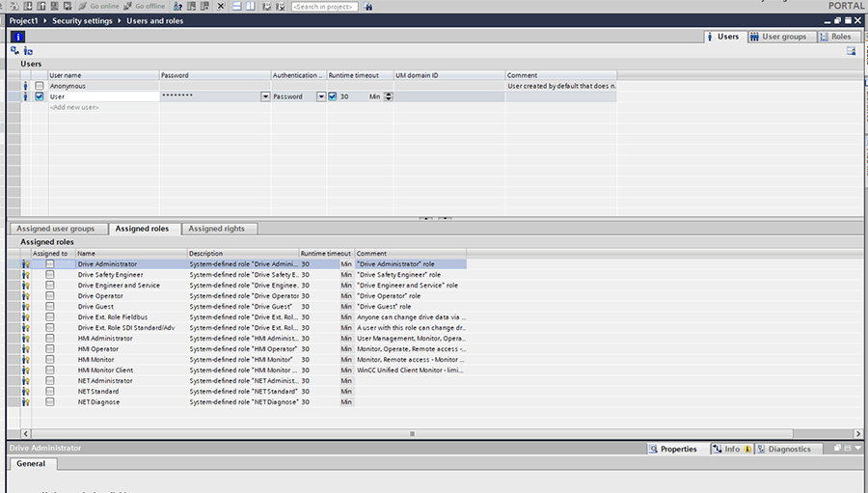Float the Properties inspector window icon
Screen dimensions: 868x493
(837, 448)
